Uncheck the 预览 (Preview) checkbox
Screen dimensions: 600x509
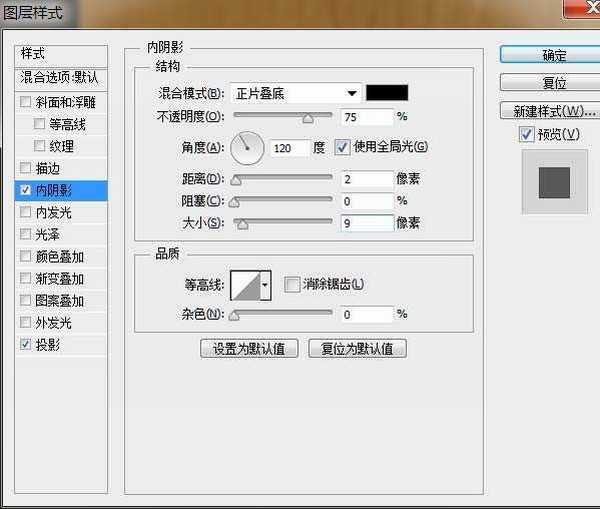[526, 134]
